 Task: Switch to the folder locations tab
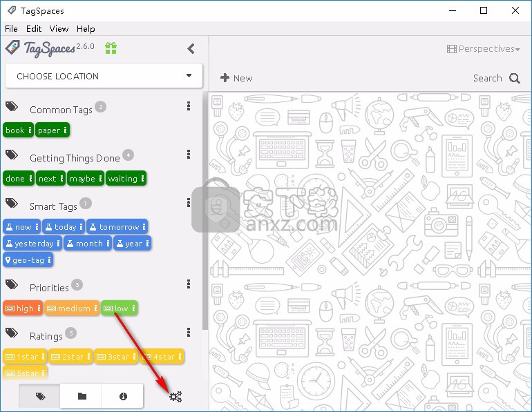click(82, 395)
